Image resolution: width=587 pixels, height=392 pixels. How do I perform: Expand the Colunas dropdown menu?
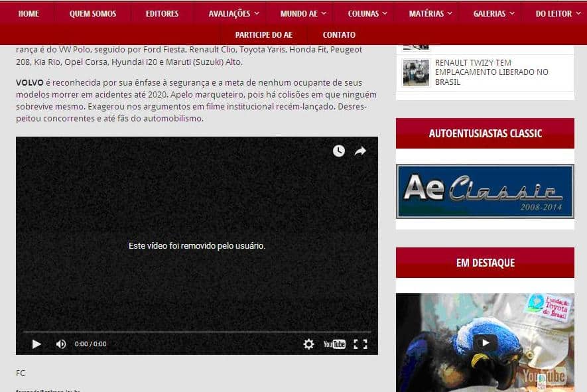(x=367, y=13)
